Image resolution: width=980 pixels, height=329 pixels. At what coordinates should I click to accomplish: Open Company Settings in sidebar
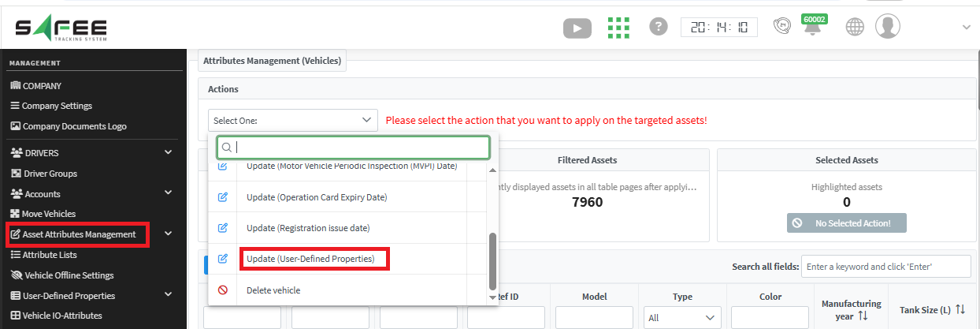(x=57, y=106)
